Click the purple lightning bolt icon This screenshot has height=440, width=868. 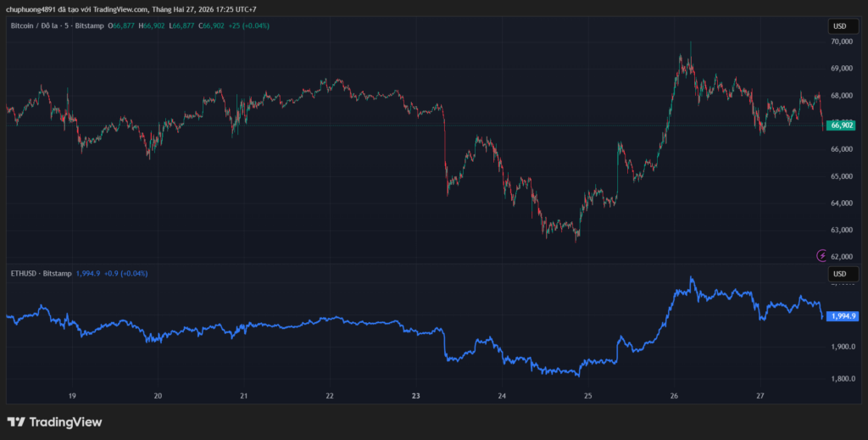[x=821, y=255]
